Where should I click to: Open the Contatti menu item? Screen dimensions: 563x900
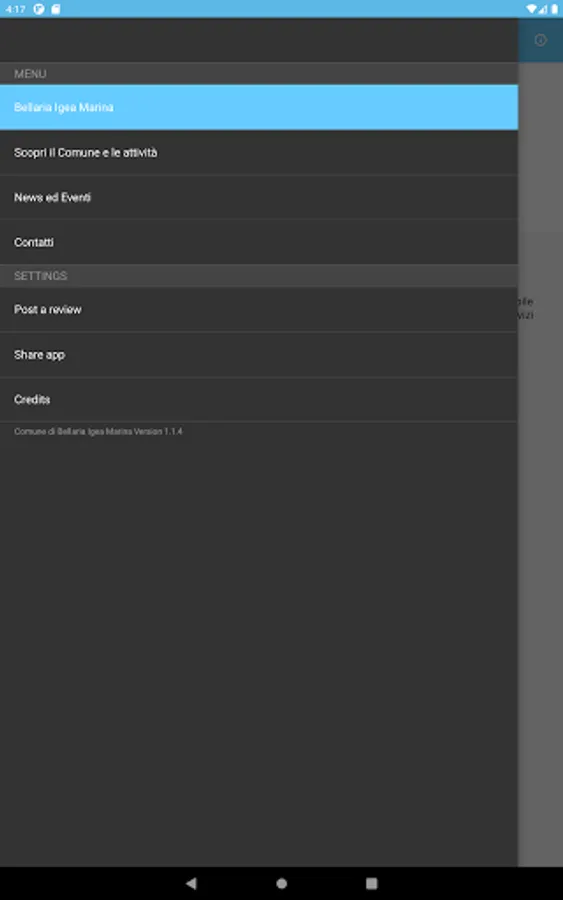pos(259,242)
